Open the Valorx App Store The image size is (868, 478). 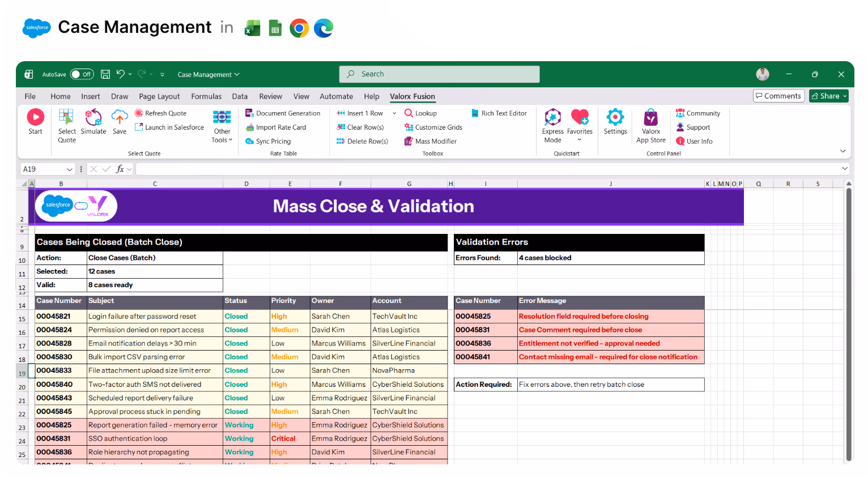click(x=650, y=123)
